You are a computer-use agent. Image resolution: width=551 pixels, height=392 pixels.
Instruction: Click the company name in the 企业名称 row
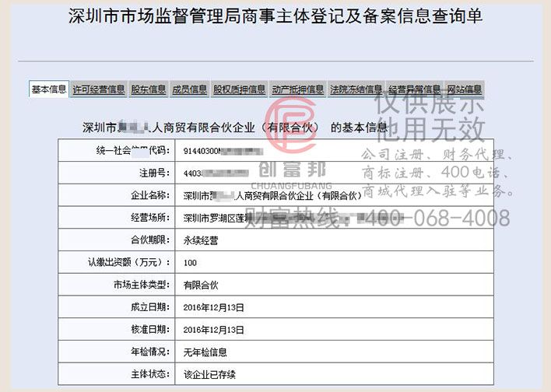pos(272,196)
